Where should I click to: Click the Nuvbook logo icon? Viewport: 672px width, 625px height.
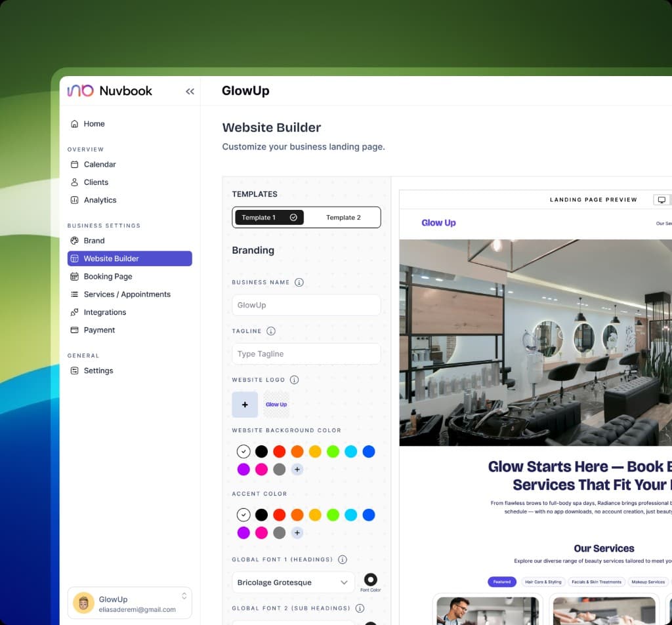(80, 91)
